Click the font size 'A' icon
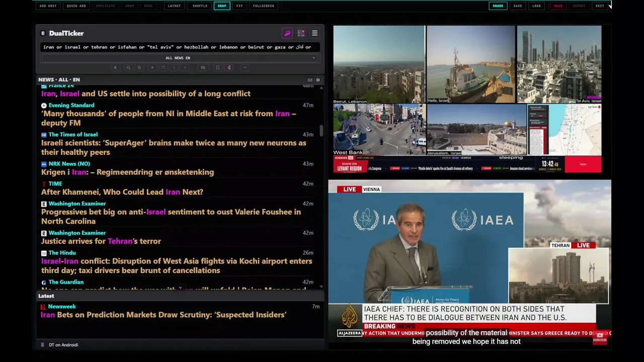 pyautogui.click(x=115, y=67)
